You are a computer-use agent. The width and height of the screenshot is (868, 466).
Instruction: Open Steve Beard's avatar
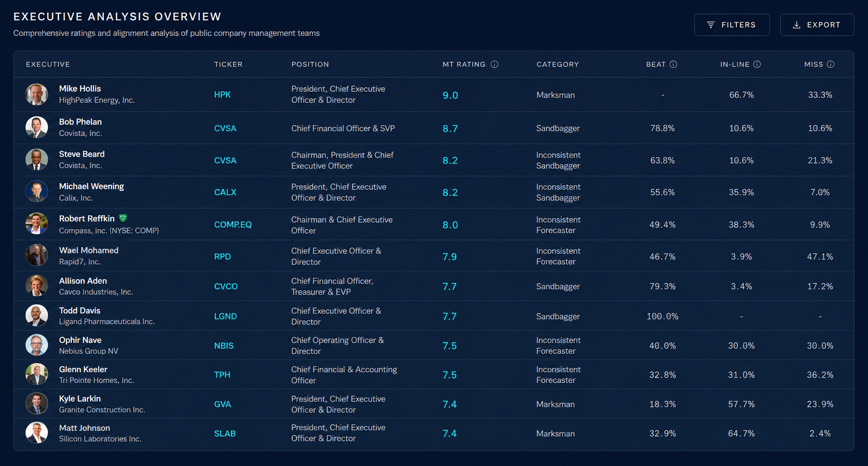click(x=37, y=160)
